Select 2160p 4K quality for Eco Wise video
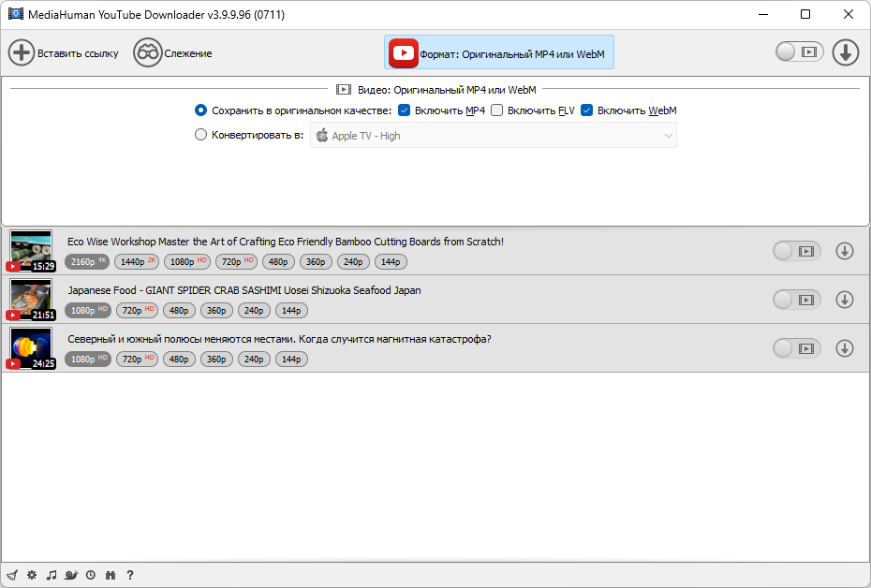Image resolution: width=871 pixels, height=588 pixels. pyautogui.click(x=87, y=261)
